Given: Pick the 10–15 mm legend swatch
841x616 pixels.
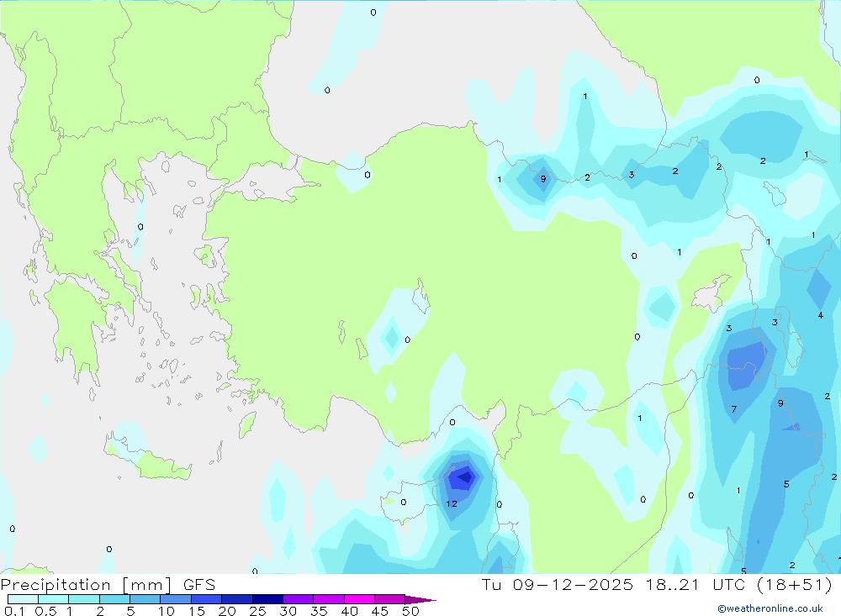Looking at the screenshot, I should click(176, 599).
